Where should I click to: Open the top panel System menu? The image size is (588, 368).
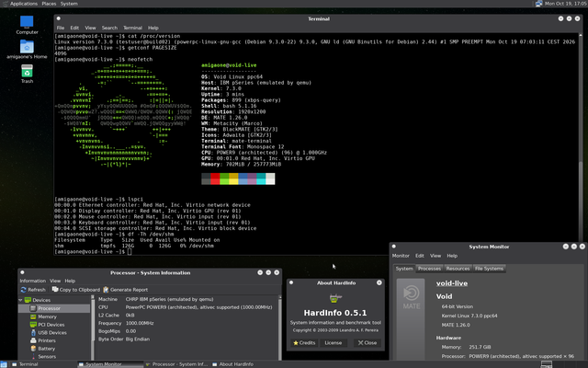69,4
